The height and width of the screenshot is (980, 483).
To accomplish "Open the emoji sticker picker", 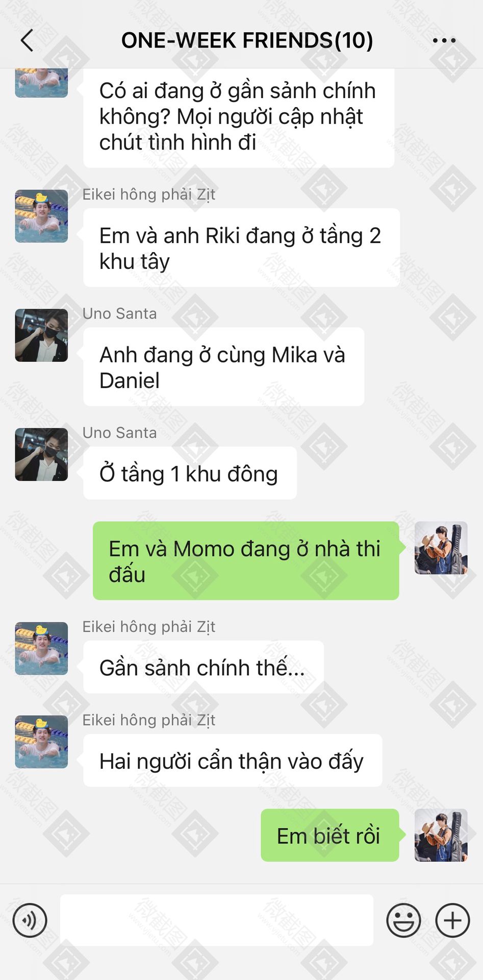I will 403,920.
